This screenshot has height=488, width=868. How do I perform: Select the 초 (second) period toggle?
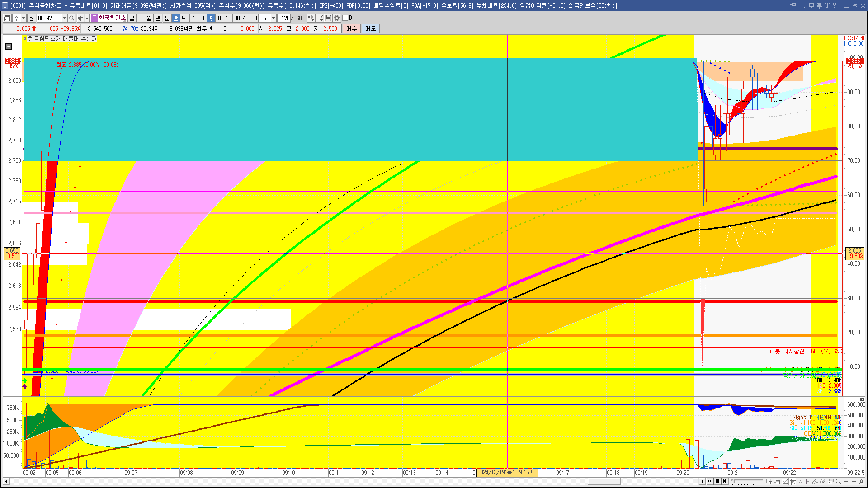coord(176,18)
